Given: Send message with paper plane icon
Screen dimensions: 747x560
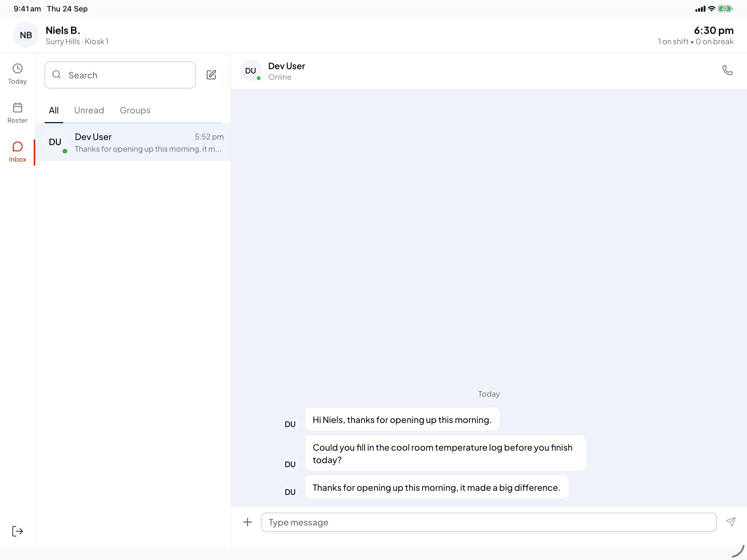Looking at the screenshot, I should [731, 522].
